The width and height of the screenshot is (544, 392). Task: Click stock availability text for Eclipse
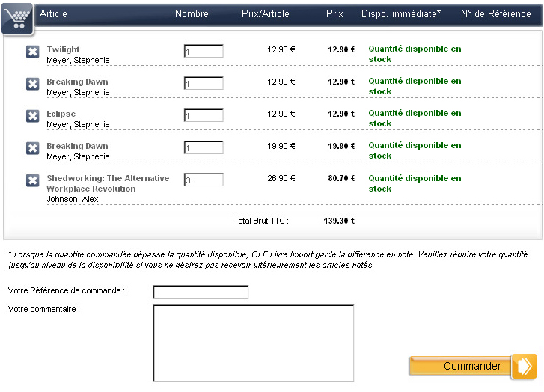pos(415,118)
